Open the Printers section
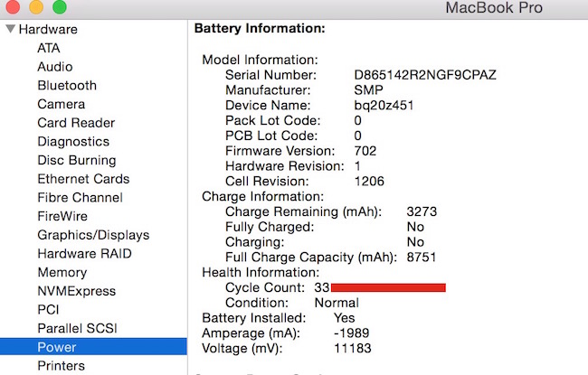This screenshot has height=375, width=588. (62, 365)
